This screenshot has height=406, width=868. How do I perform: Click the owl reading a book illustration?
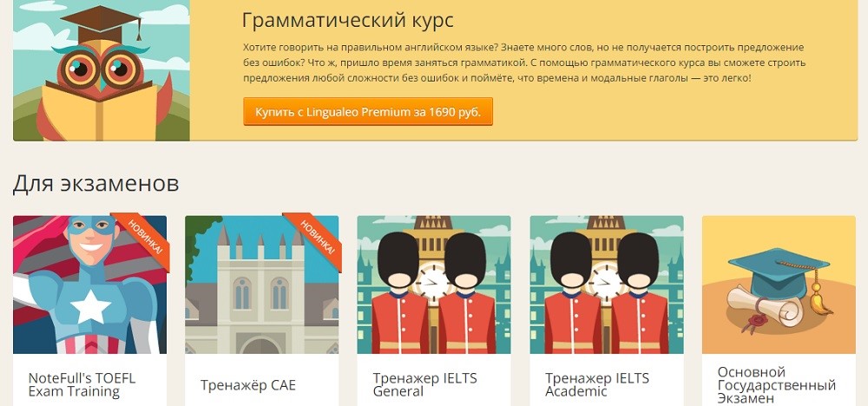click(102, 70)
